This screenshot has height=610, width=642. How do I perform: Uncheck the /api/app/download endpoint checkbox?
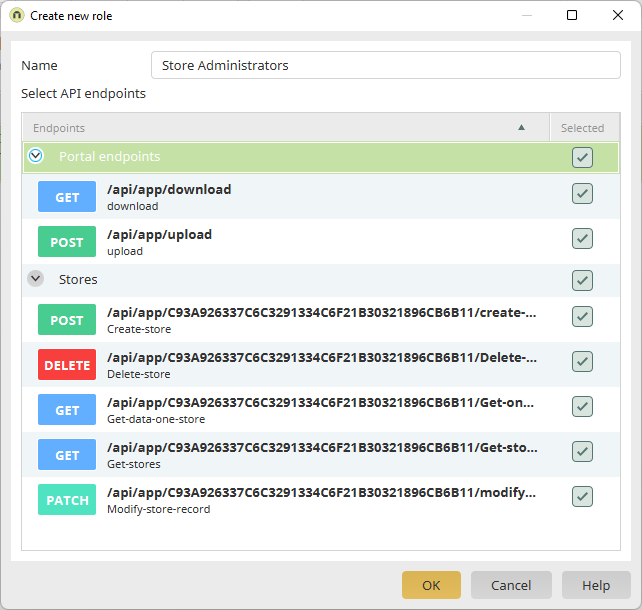point(582,194)
